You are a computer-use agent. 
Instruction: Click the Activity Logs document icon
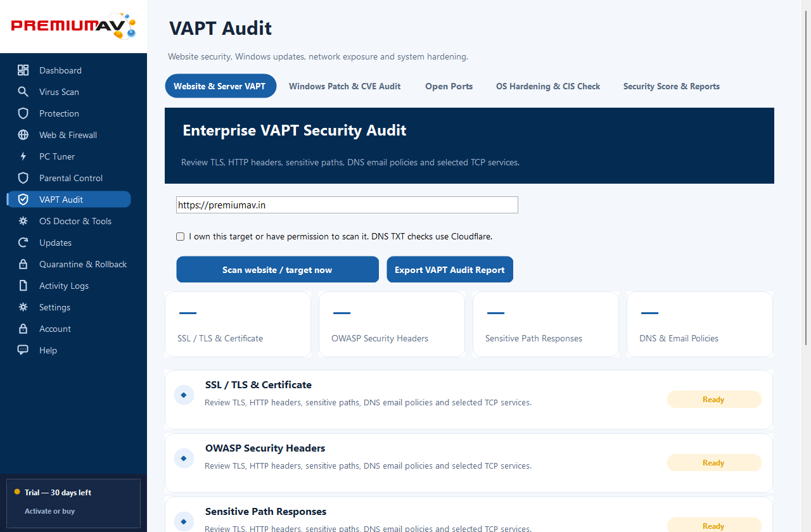pyautogui.click(x=23, y=286)
